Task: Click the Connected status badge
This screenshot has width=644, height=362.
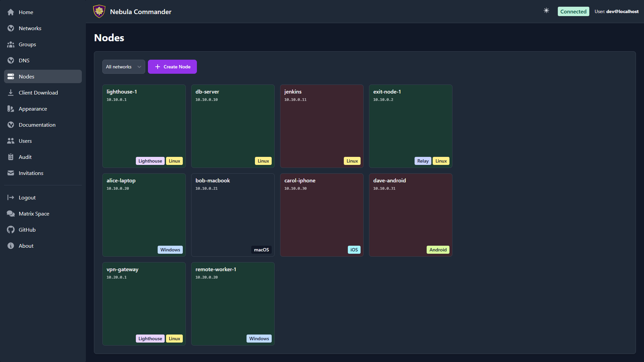Action: (x=573, y=11)
